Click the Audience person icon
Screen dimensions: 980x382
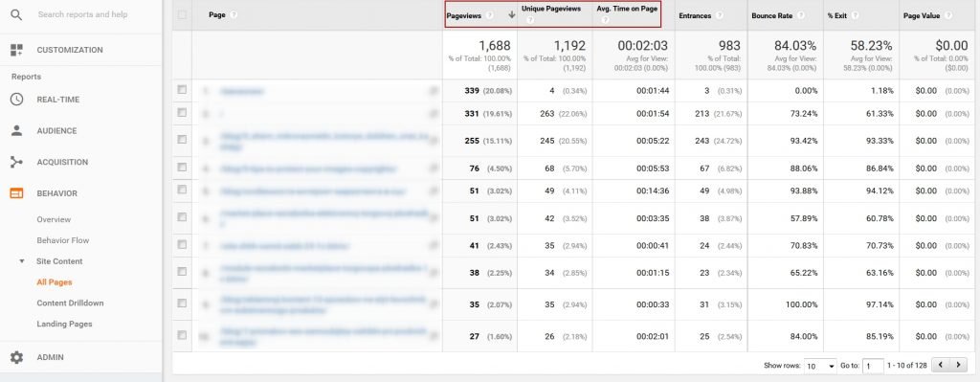(17, 130)
